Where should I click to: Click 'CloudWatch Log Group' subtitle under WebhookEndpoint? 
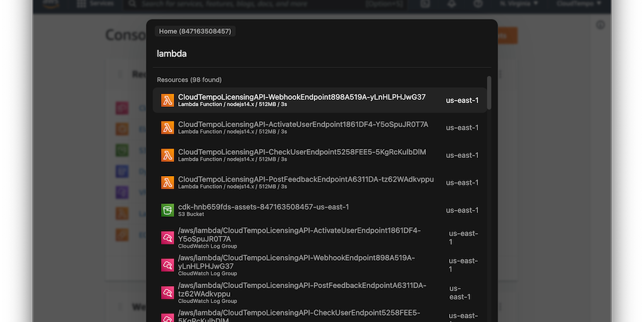coord(208,274)
